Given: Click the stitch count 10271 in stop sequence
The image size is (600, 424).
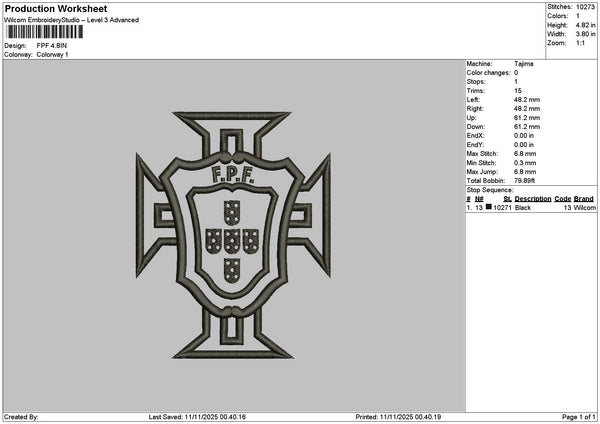Looking at the screenshot, I should (x=502, y=208).
